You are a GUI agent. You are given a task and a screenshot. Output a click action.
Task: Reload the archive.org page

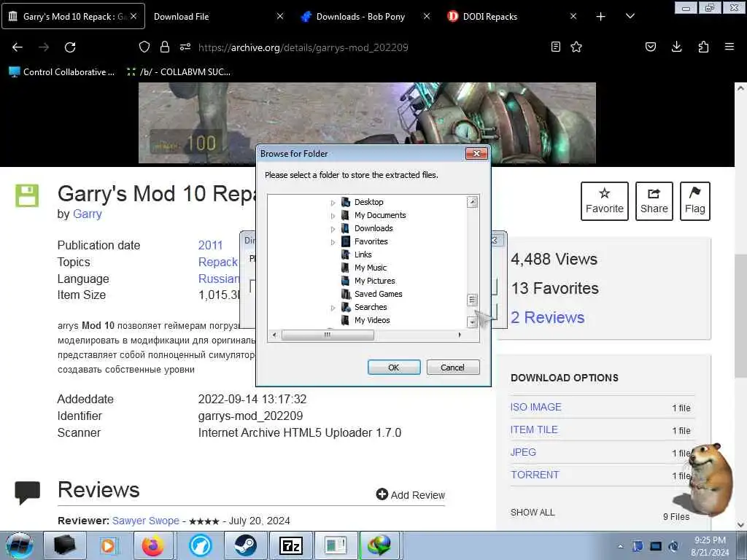click(70, 47)
